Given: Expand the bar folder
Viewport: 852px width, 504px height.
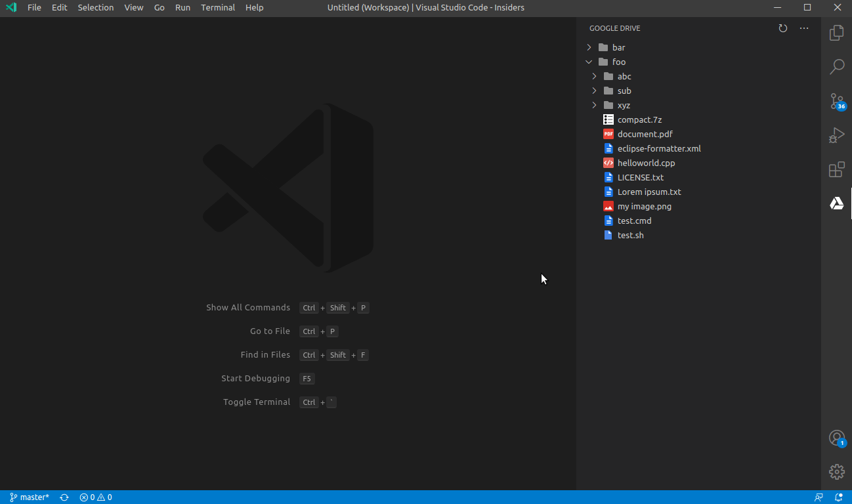Looking at the screenshot, I should 589,47.
